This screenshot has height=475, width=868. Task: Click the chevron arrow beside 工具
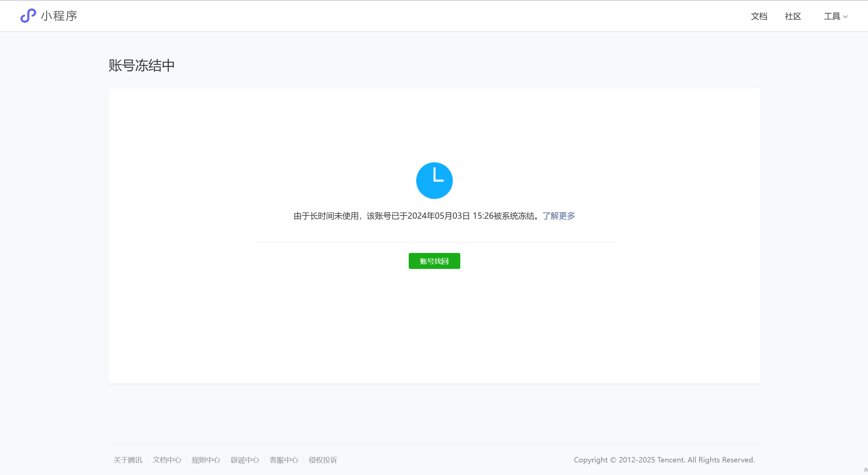(x=845, y=17)
